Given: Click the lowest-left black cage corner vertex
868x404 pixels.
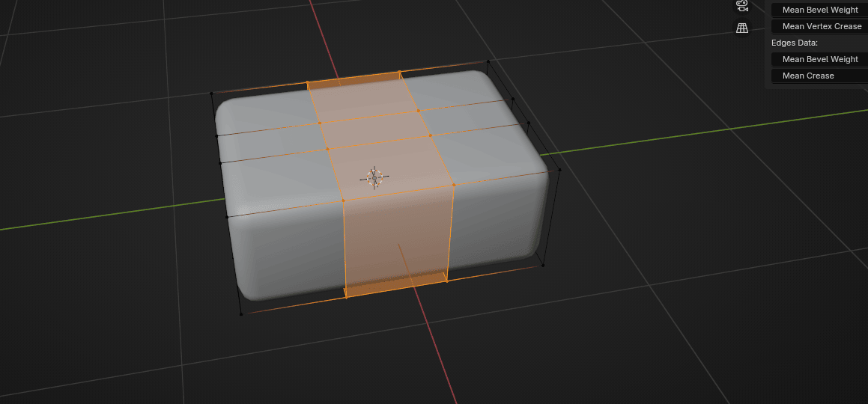Looking at the screenshot, I should point(240,314).
